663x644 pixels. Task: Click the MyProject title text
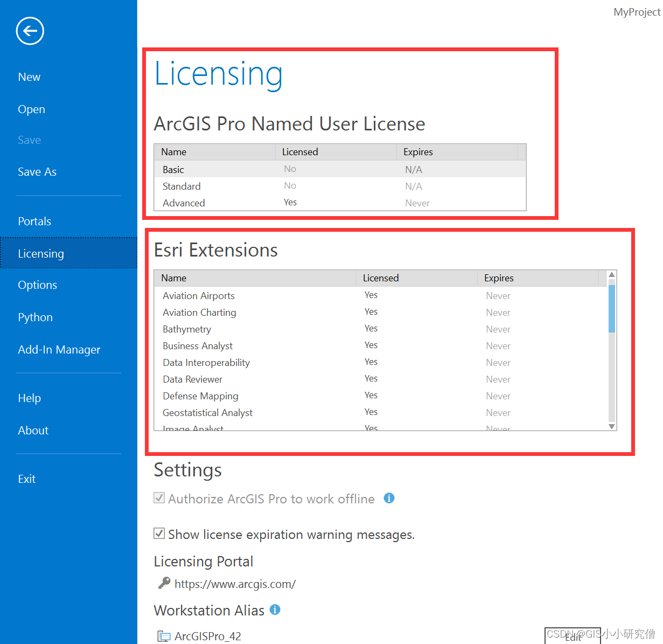[637, 12]
